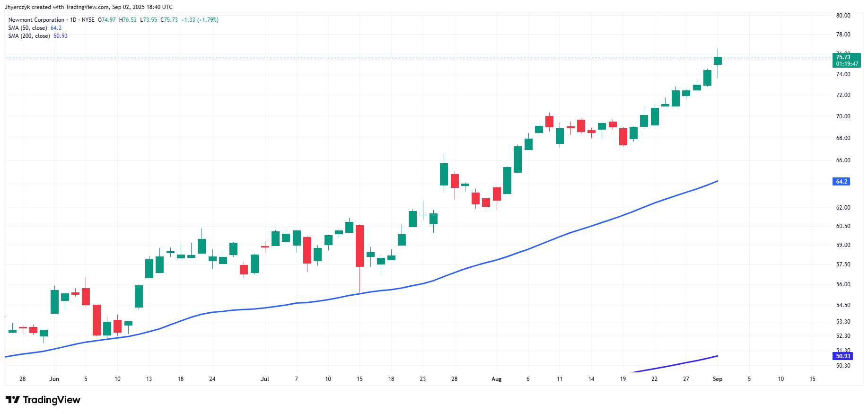Click the 66.00 level on price axis
The width and height of the screenshot is (868, 414).
(x=843, y=160)
